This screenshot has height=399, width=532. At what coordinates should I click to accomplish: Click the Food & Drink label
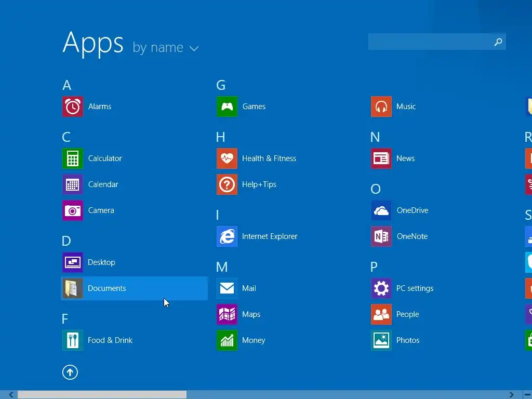(110, 340)
